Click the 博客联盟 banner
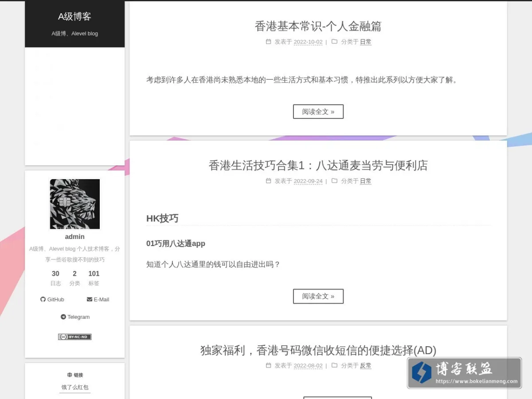This screenshot has width=532, height=399. [x=464, y=373]
